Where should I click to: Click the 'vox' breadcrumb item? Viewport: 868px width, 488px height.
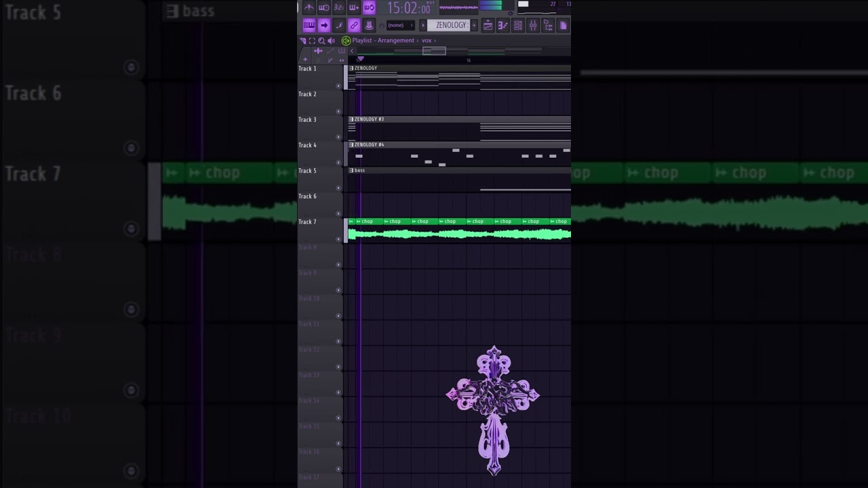(427, 41)
